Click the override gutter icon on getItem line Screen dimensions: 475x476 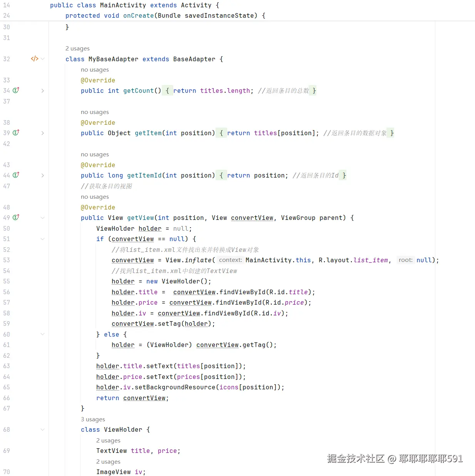click(x=16, y=133)
